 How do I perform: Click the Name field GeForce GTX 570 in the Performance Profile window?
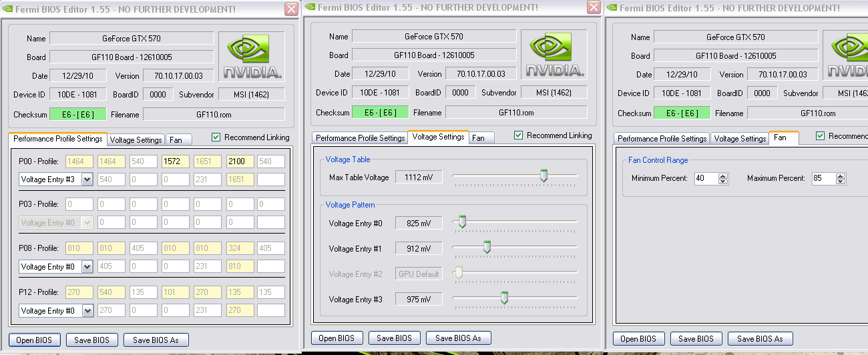tap(132, 38)
